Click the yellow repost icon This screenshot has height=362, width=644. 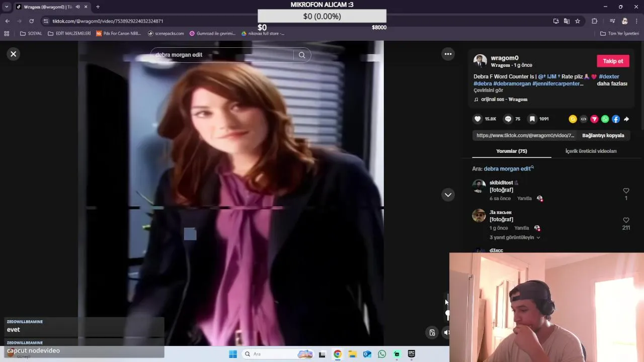tap(573, 119)
